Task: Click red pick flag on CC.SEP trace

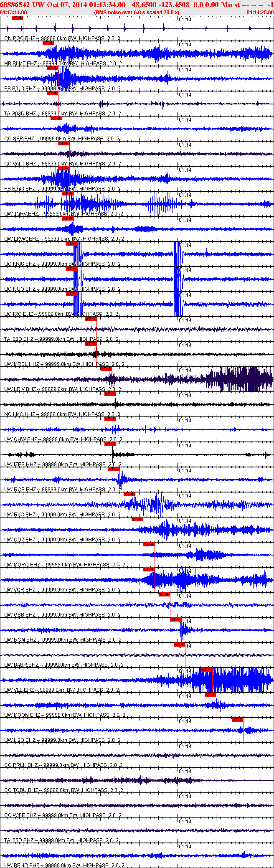Action: [56, 118]
